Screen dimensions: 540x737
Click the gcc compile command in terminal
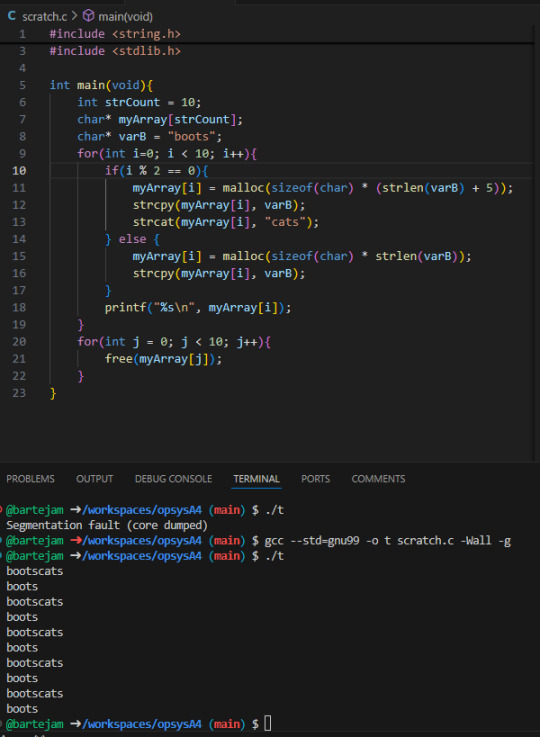(x=388, y=541)
